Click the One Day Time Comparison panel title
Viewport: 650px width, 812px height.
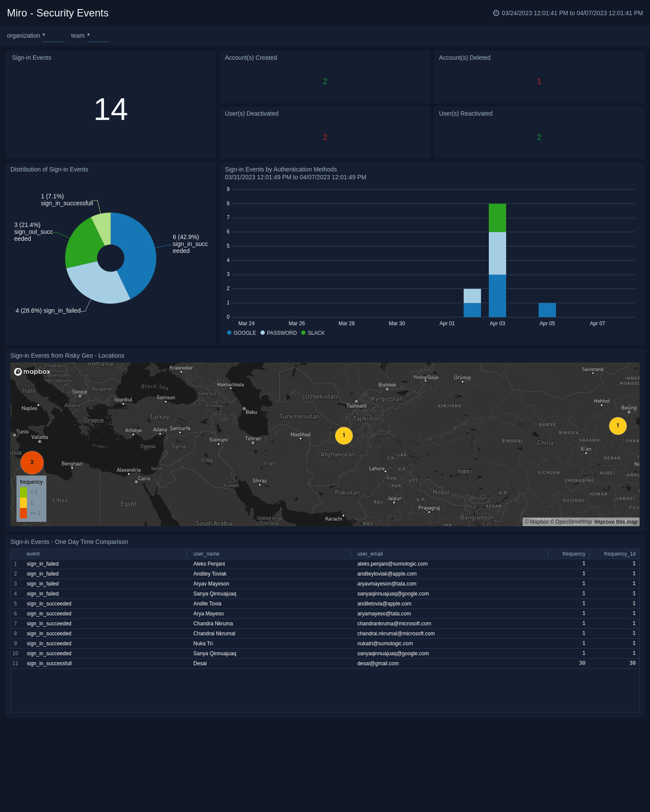click(x=69, y=542)
